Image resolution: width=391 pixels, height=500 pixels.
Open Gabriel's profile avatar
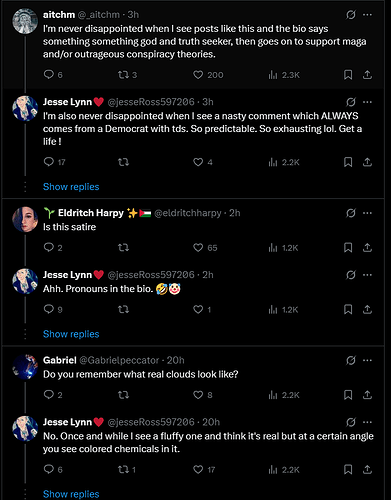point(25,367)
